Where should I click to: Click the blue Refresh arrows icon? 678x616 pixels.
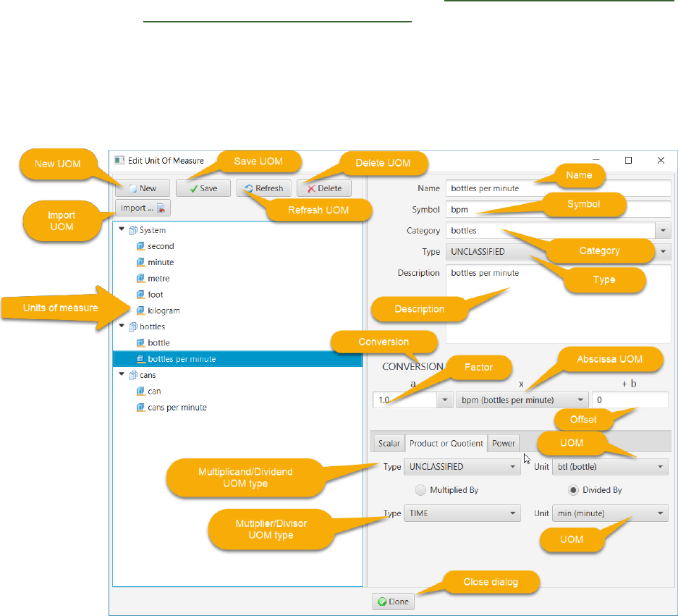[249, 188]
